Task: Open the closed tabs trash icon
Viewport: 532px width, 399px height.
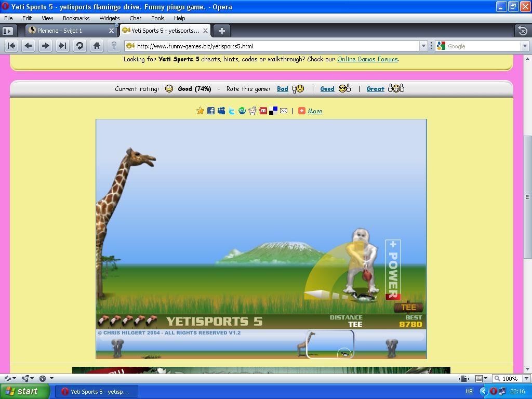Action: (x=523, y=31)
